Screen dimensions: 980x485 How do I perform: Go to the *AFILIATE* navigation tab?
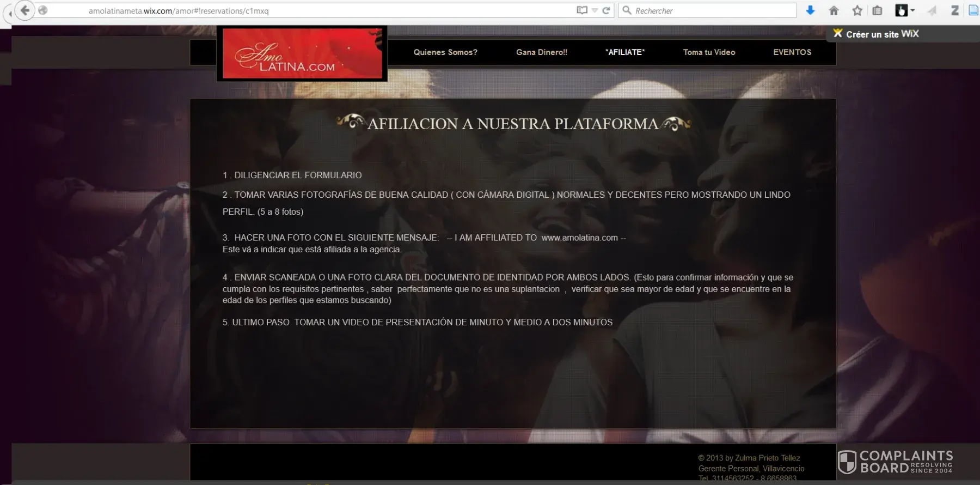pos(624,52)
